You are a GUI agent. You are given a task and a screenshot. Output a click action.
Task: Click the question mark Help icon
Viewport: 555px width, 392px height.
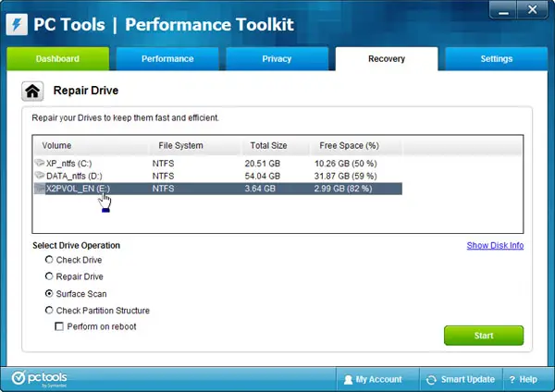click(x=512, y=380)
